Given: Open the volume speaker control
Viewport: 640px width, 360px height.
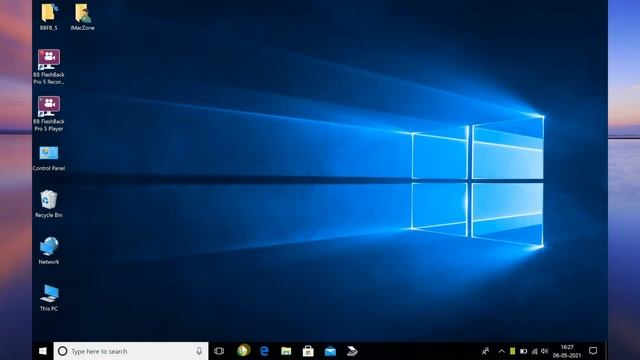Looking at the screenshot, I should click(544, 351).
